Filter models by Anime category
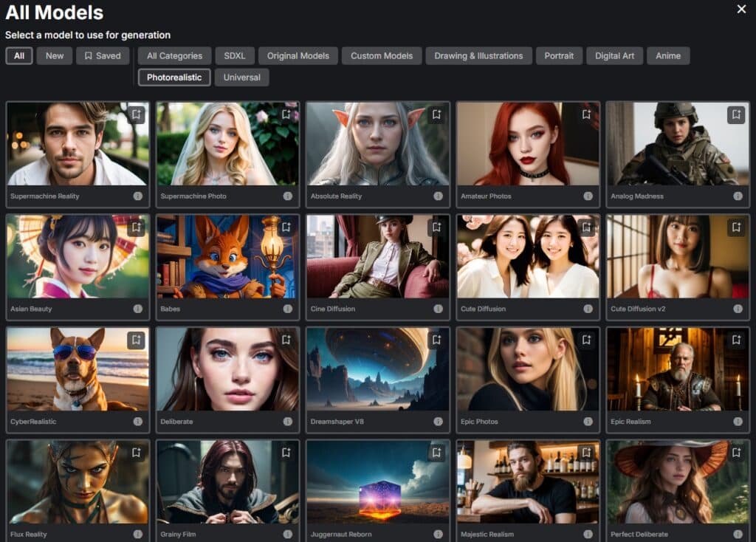The height and width of the screenshot is (542, 756). pos(668,56)
